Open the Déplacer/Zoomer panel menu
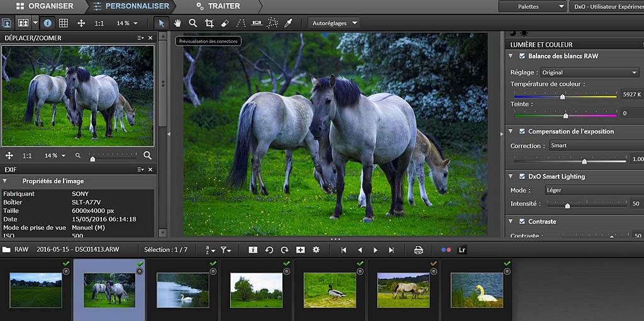 coord(140,38)
